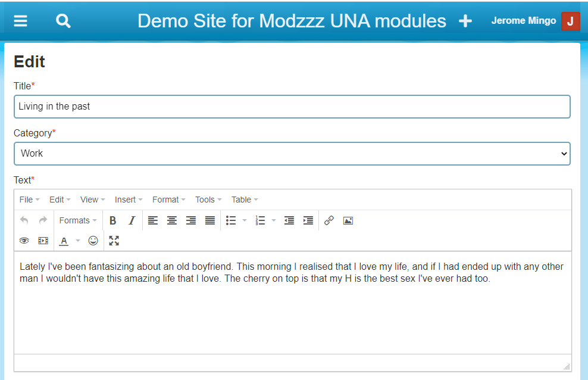Click the text color A swatch
This screenshot has height=380, width=588.
click(64, 241)
